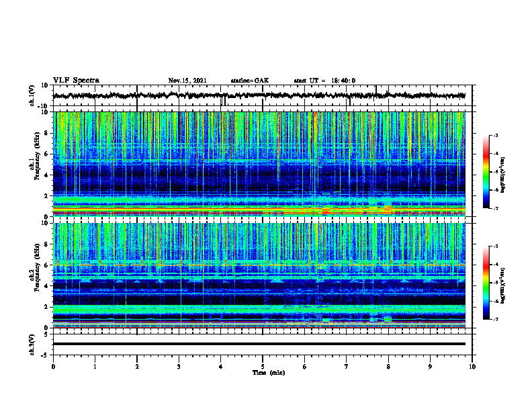This screenshot has width=532, height=411.
Task: Click time axis tick label "8"
Action: (x=388, y=367)
